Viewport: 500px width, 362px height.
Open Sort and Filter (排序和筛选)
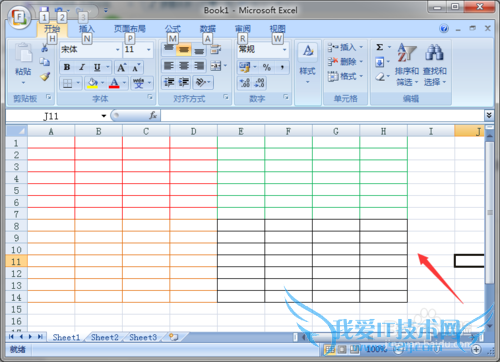[x=407, y=65]
